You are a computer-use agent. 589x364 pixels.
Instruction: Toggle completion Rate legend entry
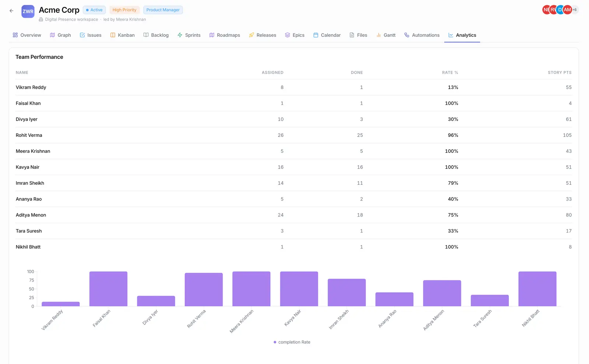[292, 342]
